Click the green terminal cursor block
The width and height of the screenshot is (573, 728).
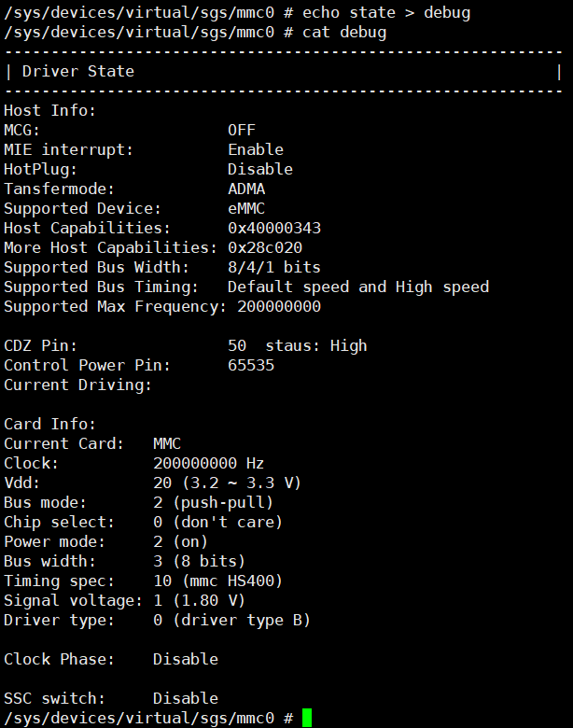[307, 718]
